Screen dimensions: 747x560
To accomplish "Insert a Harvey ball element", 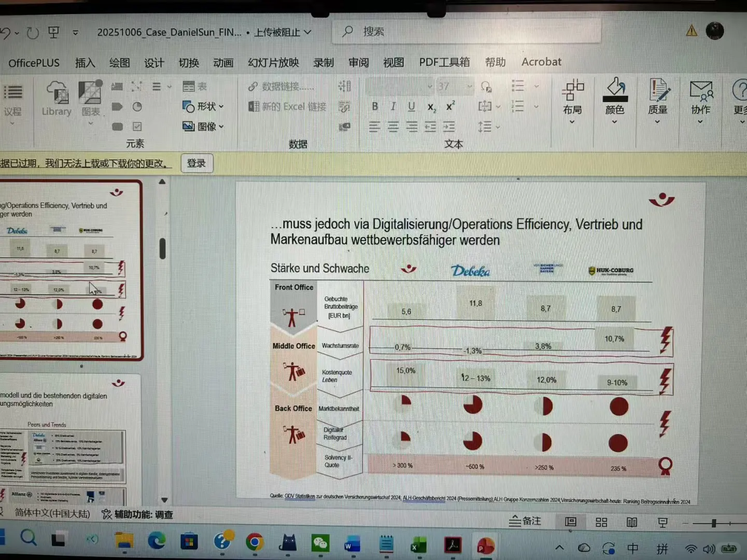I will coord(137,106).
